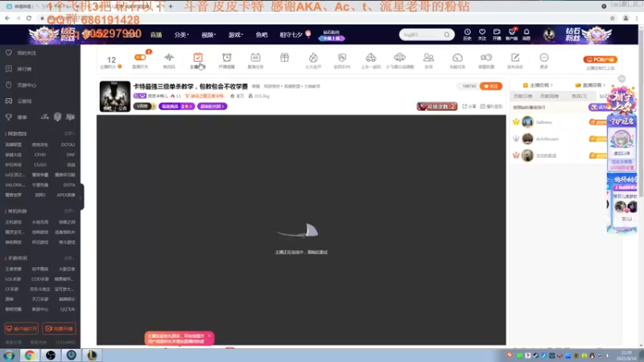Expand the 游戏 dropdown in top navigation

pos(235,35)
